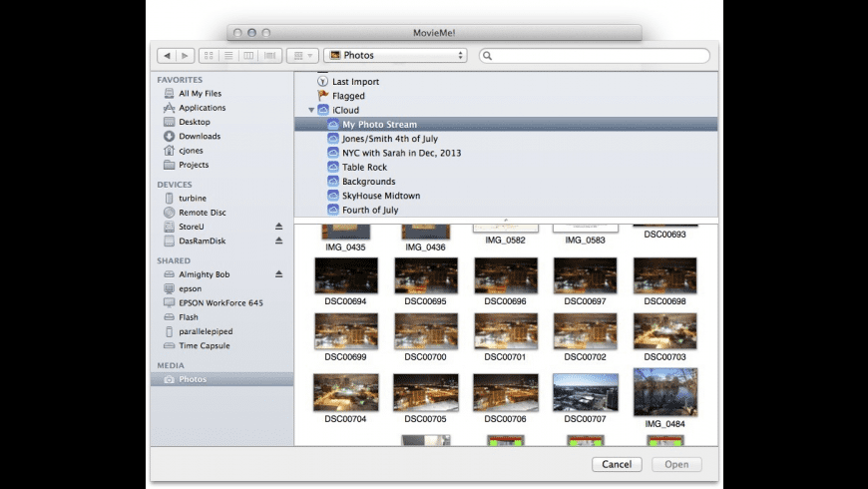Viewport: 868px width, 489px height.
Task: Select Applications in the sidebar
Action: point(202,108)
